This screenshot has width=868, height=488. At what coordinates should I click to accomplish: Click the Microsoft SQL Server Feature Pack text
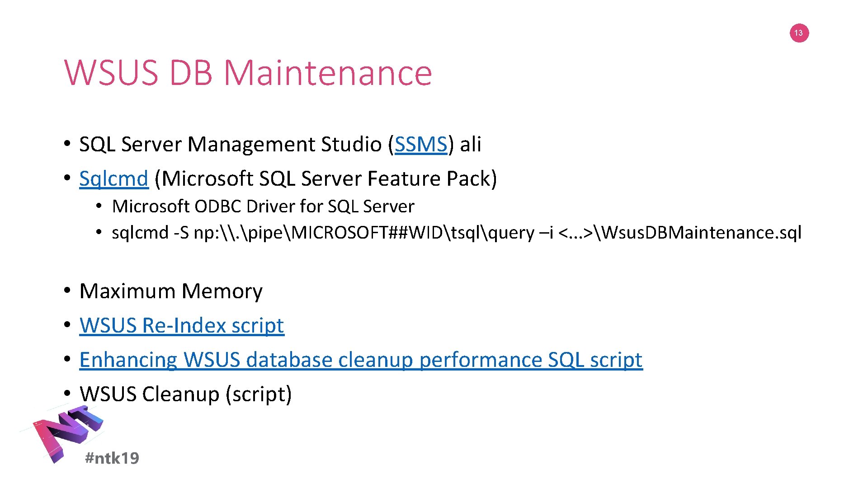[325, 179]
